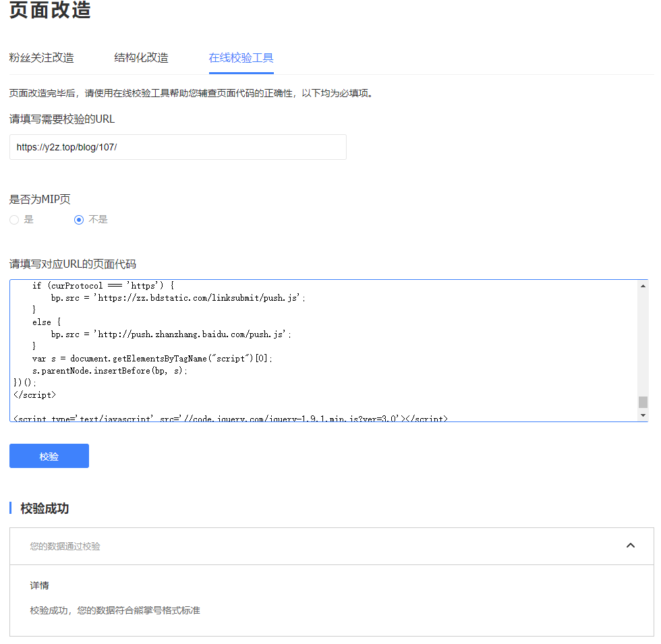Click the blue 校验 button

point(49,456)
